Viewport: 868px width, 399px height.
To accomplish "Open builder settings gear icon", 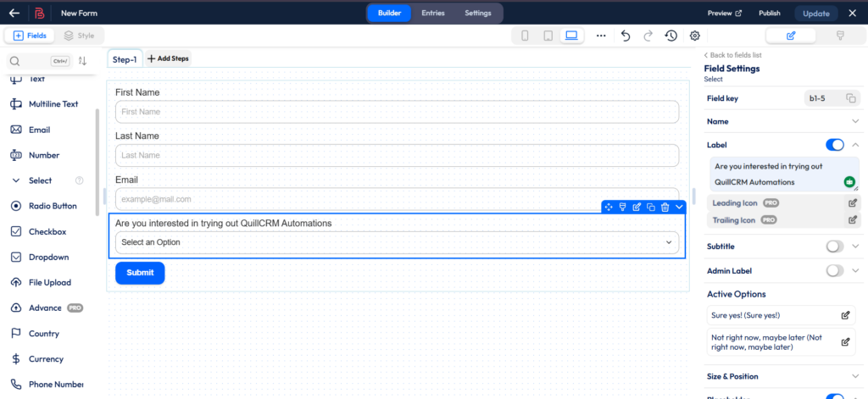I will point(694,36).
